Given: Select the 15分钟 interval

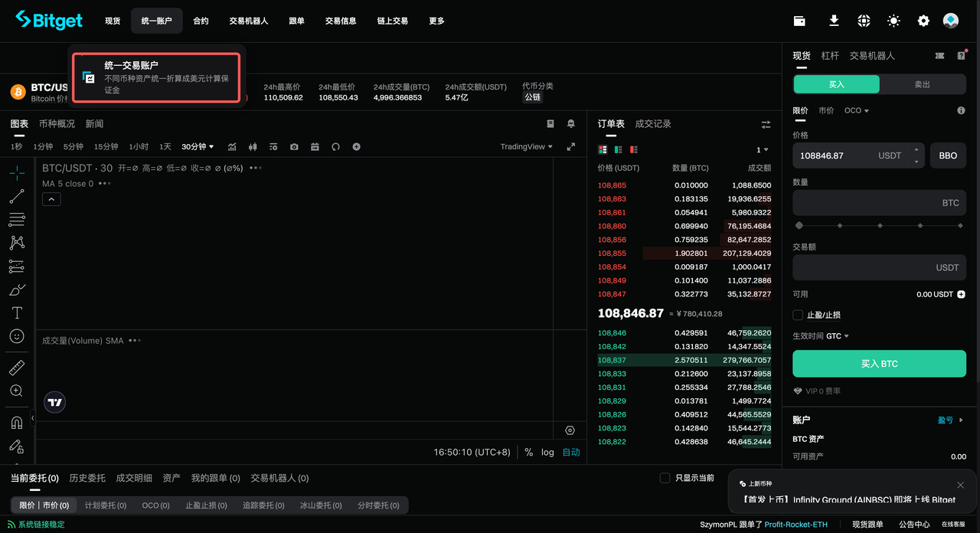Looking at the screenshot, I should pyautogui.click(x=106, y=146).
